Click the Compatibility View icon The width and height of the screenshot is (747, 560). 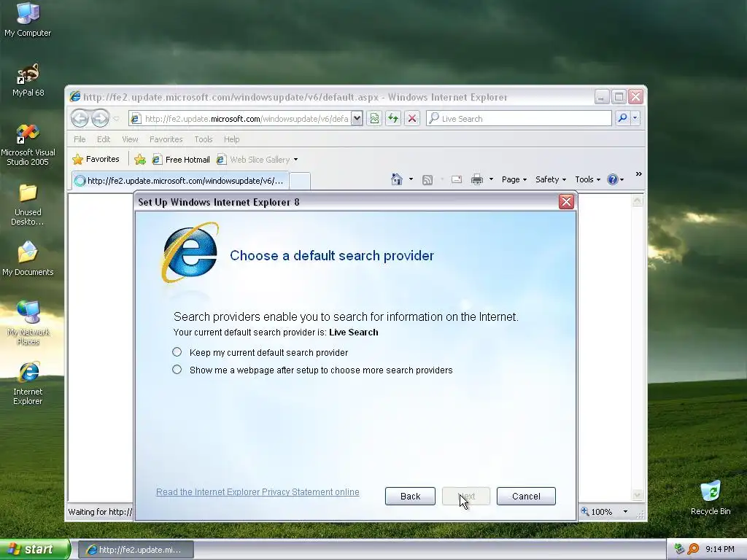pyautogui.click(x=374, y=118)
